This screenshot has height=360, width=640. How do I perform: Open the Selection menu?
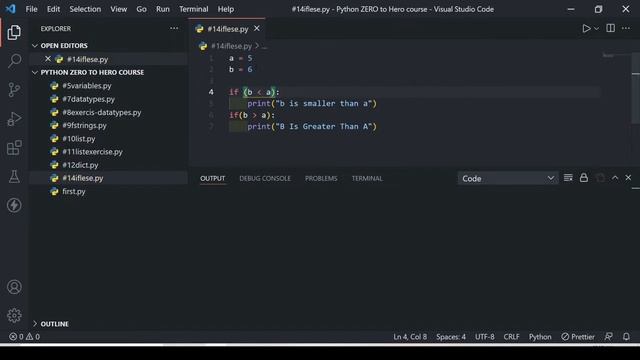click(x=85, y=9)
